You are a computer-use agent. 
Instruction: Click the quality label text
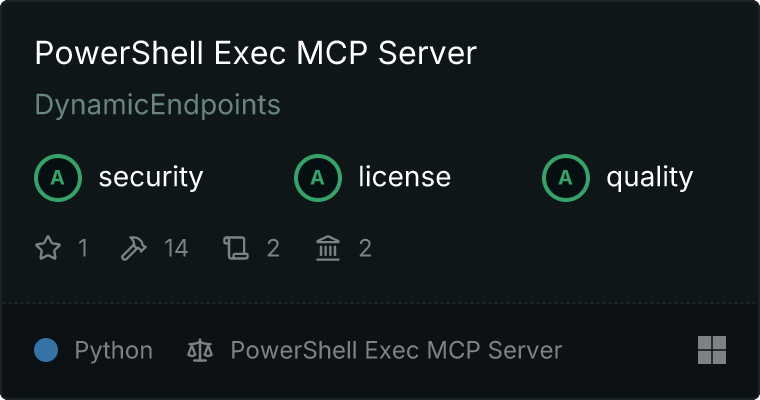(649, 177)
